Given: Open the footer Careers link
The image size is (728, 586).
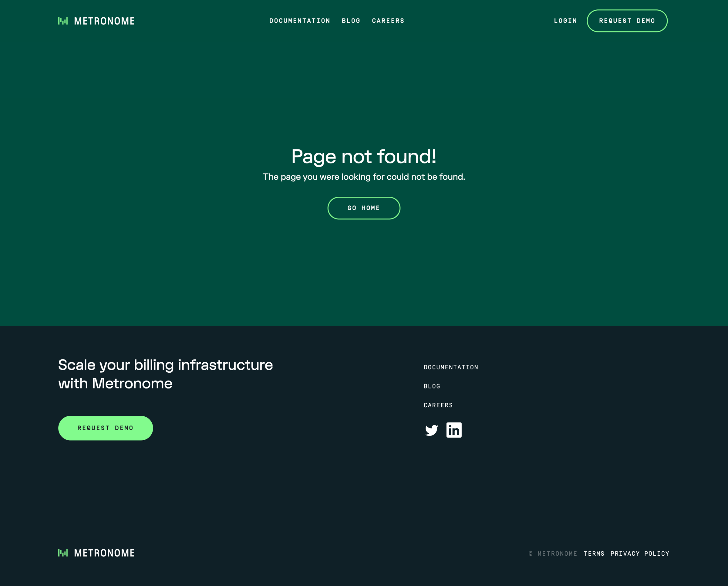Looking at the screenshot, I should point(438,405).
